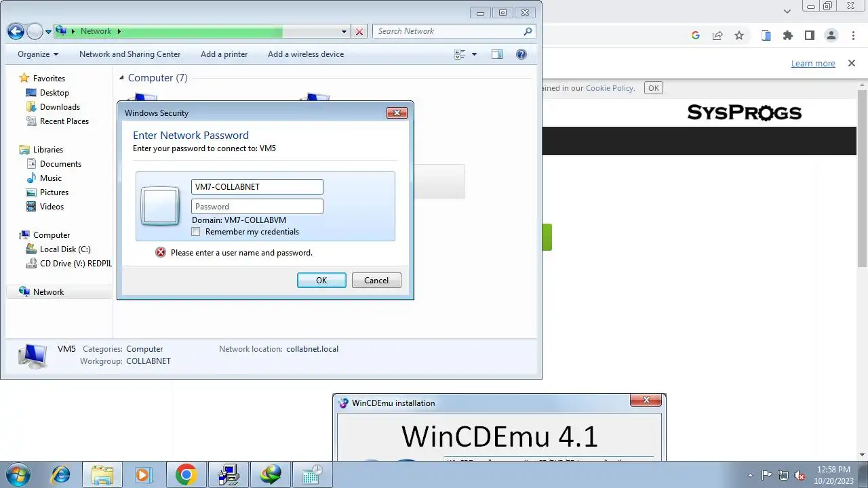This screenshot has height=488, width=868.
Task: Click the Search Network magnifier icon
Action: click(528, 31)
